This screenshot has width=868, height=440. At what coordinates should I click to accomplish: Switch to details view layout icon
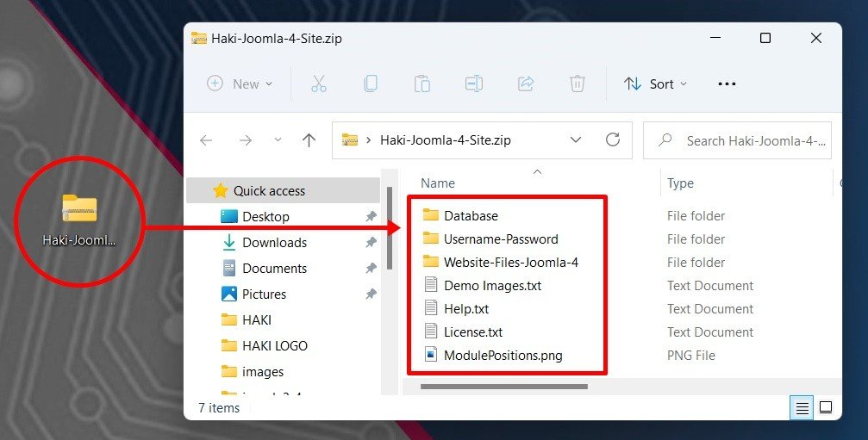pyautogui.click(x=802, y=408)
